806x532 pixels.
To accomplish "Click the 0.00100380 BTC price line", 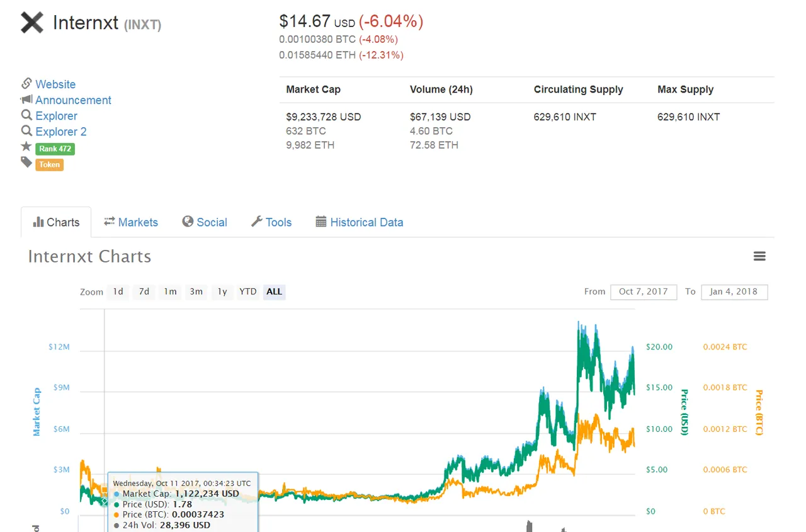I will click(338, 40).
